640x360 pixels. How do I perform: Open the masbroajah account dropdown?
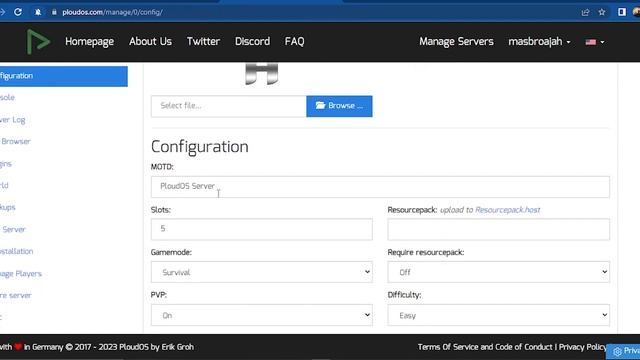click(x=539, y=42)
